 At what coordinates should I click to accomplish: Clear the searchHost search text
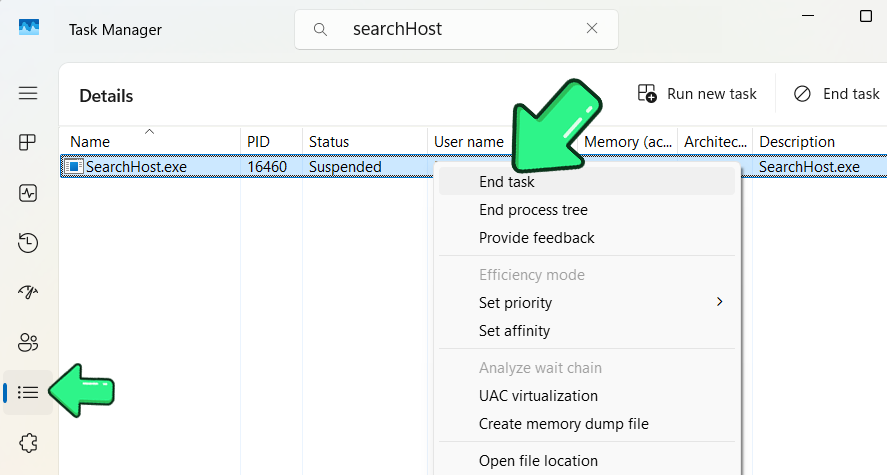(592, 28)
